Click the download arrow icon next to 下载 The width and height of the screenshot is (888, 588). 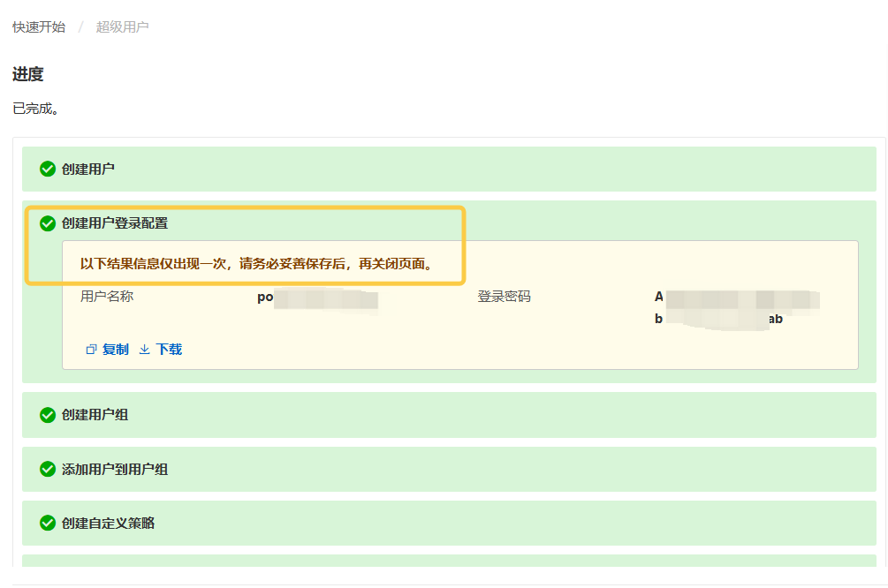click(x=145, y=350)
